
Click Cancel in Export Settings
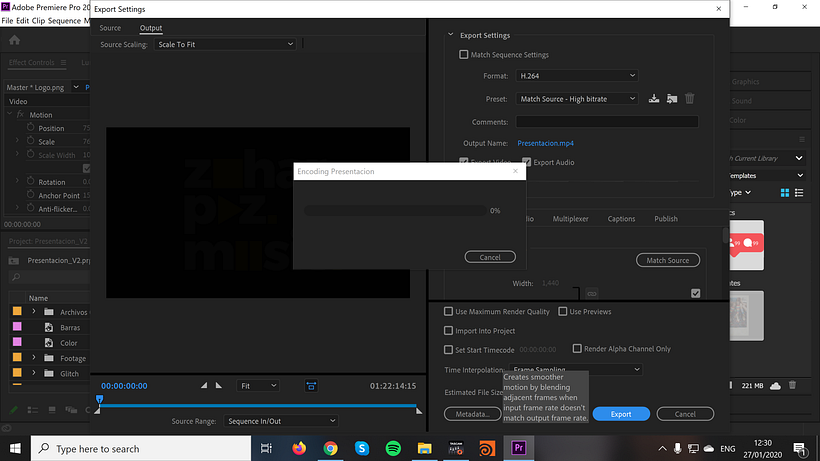(685, 414)
